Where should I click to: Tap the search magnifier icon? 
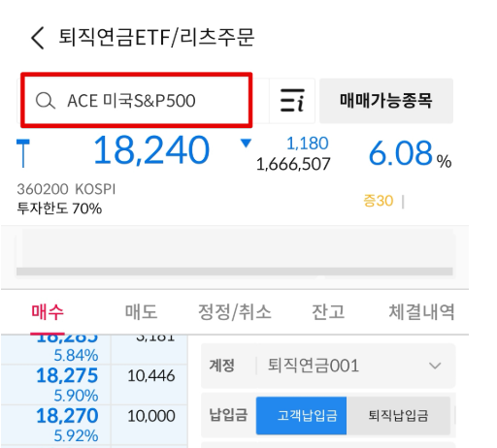(x=45, y=101)
